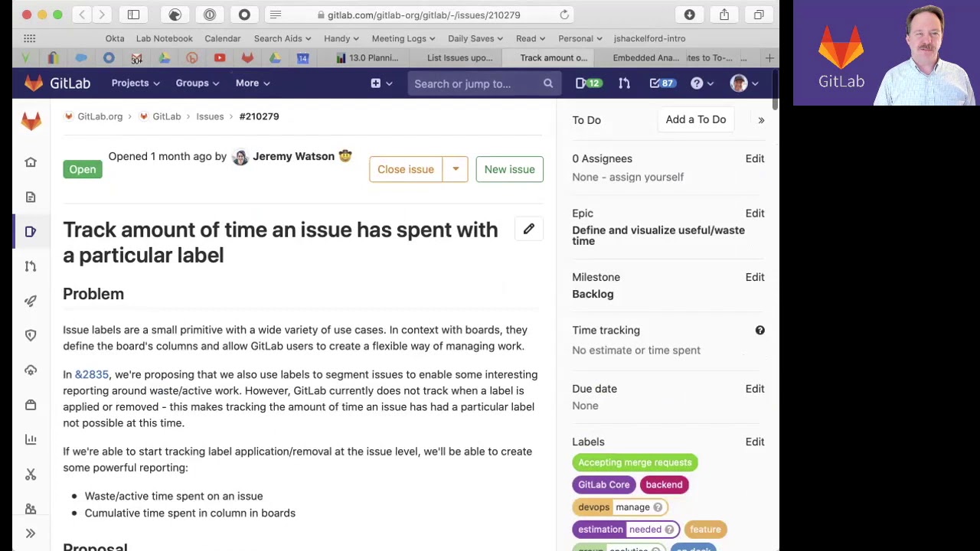Image resolution: width=980 pixels, height=551 pixels.
Task: Click Time tracking help question mark
Action: click(759, 330)
